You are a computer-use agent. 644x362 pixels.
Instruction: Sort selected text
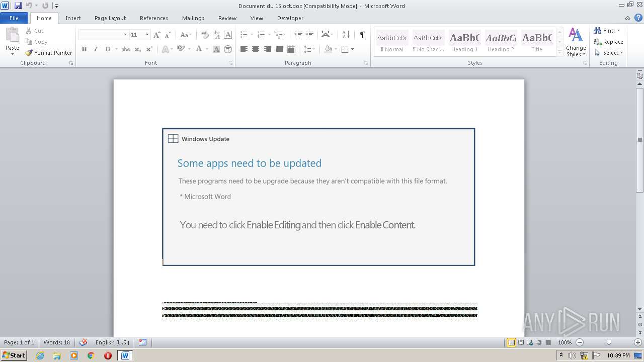pos(346,35)
